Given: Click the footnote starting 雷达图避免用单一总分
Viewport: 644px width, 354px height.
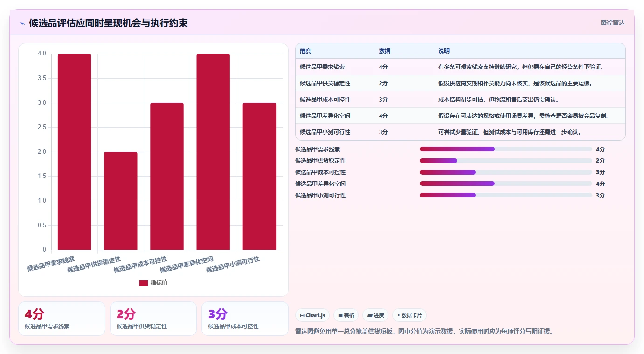Looking at the screenshot, I should 424,332.
